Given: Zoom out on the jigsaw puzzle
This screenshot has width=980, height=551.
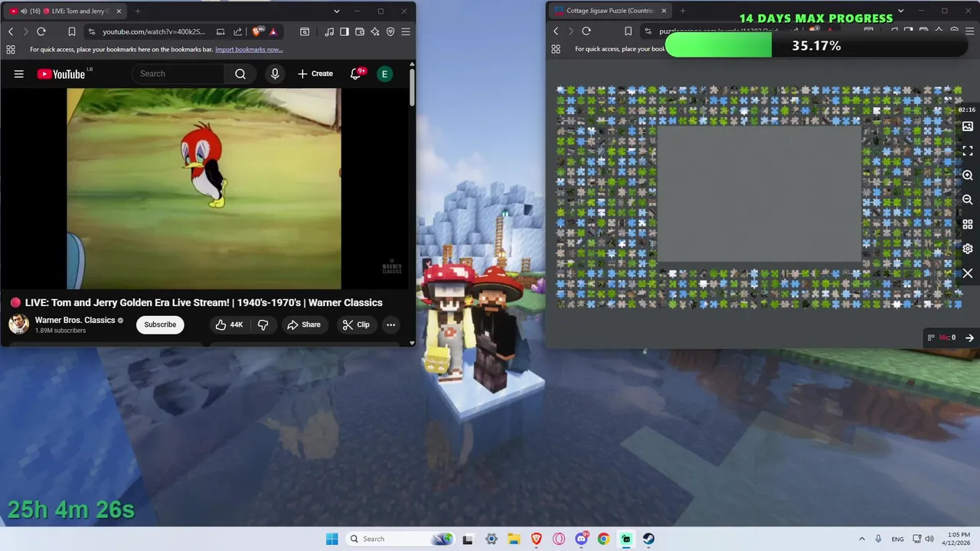Looking at the screenshot, I should [968, 200].
